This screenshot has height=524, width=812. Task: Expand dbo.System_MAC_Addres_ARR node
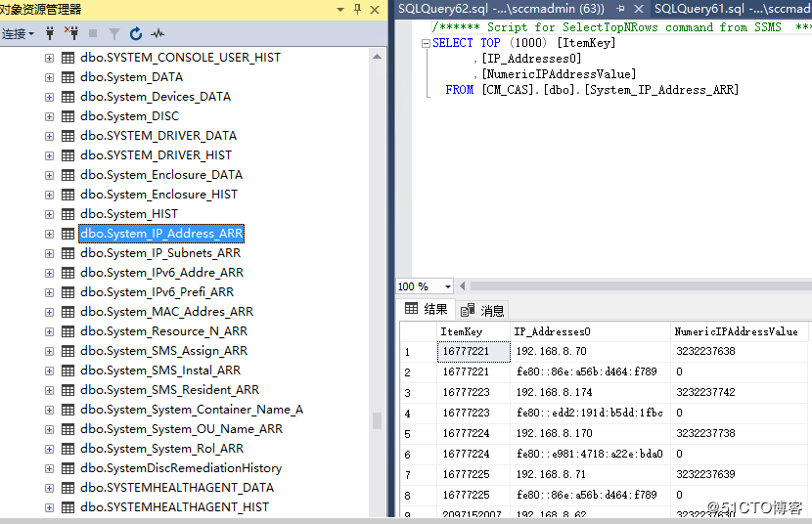(49, 312)
